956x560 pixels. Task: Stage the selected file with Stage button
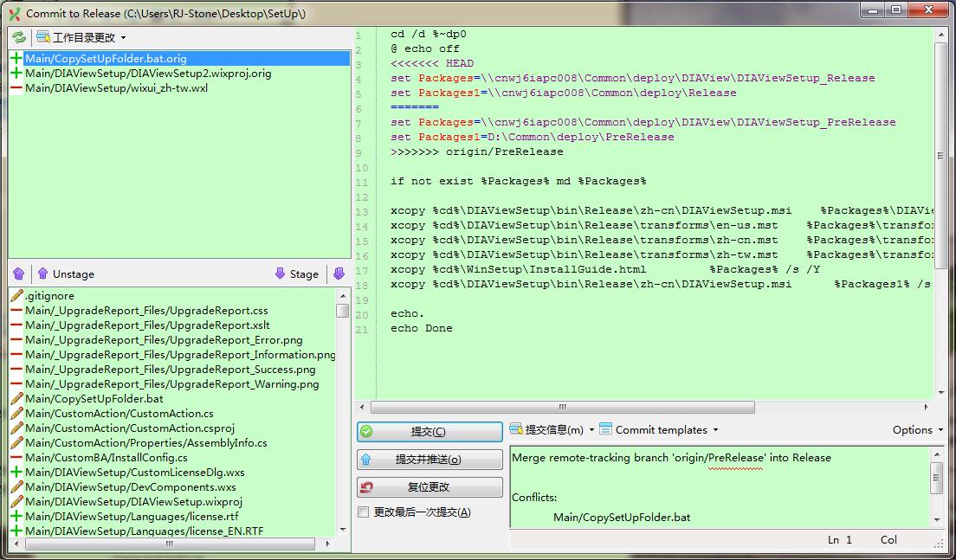[296, 274]
